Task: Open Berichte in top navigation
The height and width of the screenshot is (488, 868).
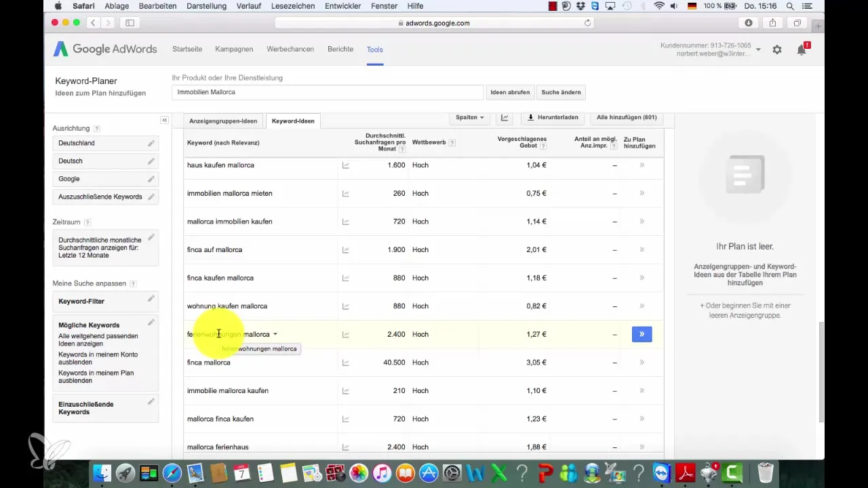Action: point(340,49)
